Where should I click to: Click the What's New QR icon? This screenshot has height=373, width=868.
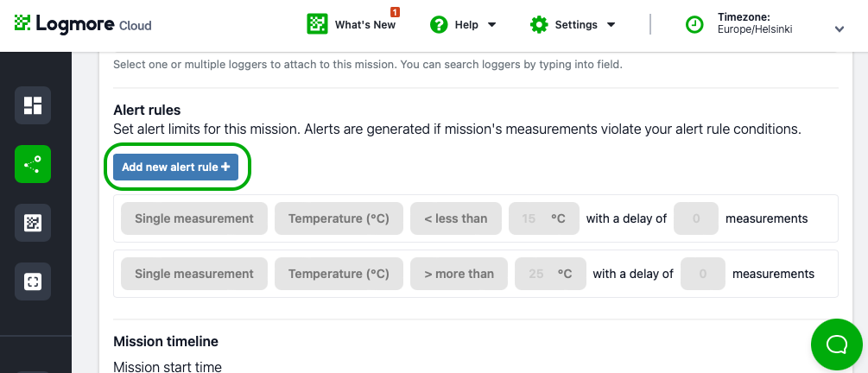317,24
